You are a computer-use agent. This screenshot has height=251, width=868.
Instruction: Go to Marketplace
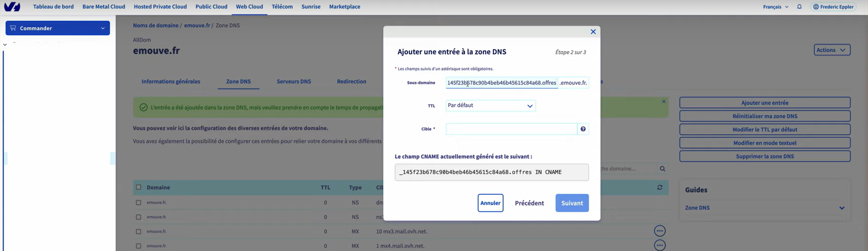pos(345,7)
